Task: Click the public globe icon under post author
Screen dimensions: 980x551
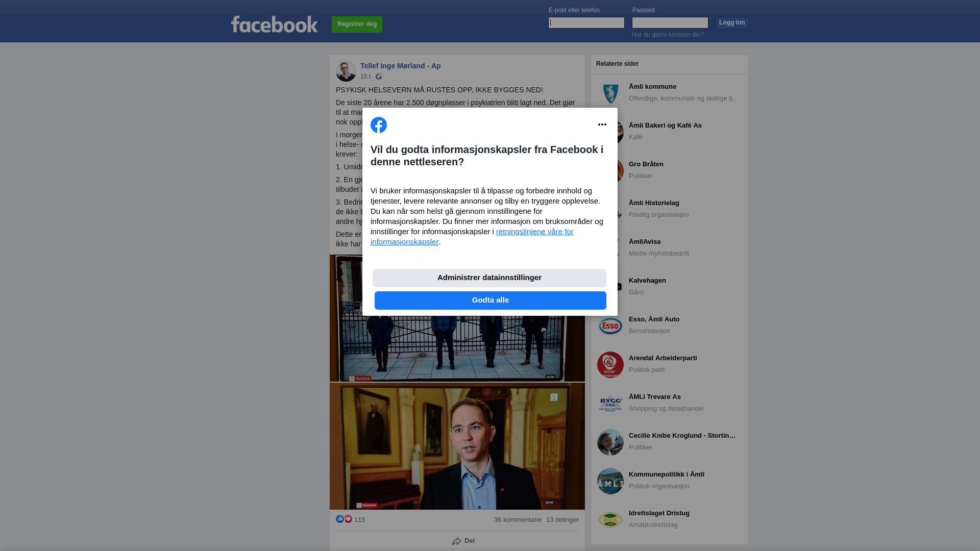Action: pos(379,77)
